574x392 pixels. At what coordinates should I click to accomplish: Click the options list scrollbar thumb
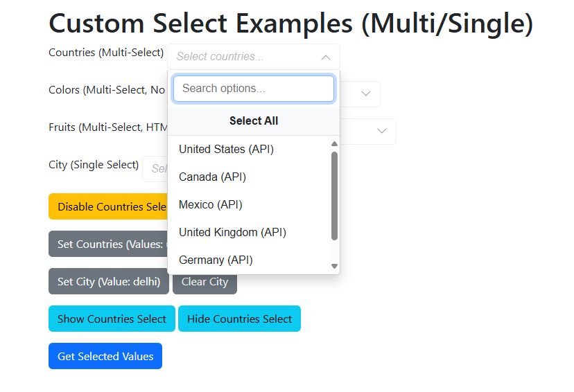click(x=334, y=196)
